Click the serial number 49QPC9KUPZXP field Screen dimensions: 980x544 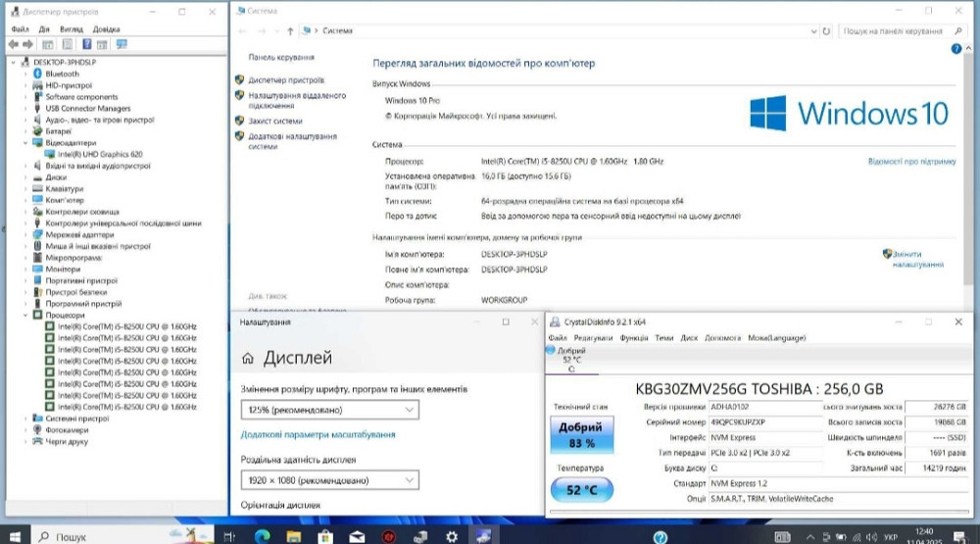(x=765, y=422)
